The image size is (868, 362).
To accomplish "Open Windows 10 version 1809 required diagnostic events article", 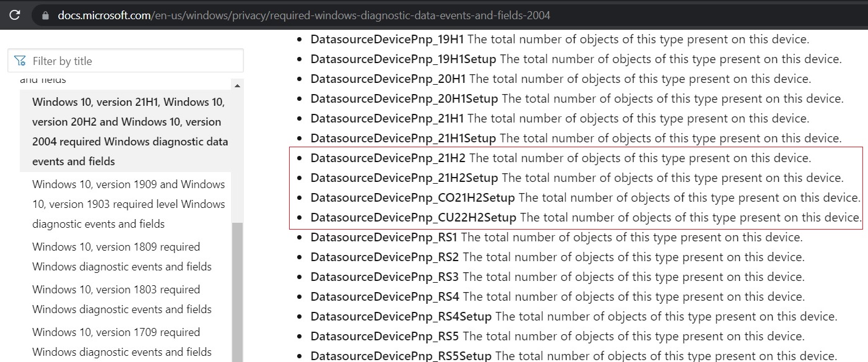I will (x=122, y=256).
